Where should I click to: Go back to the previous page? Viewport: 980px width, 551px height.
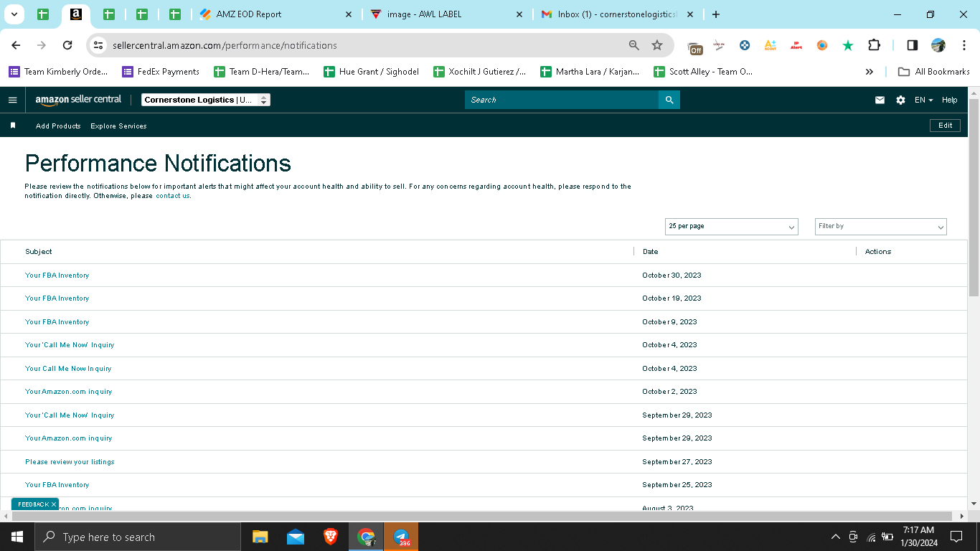(x=16, y=45)
